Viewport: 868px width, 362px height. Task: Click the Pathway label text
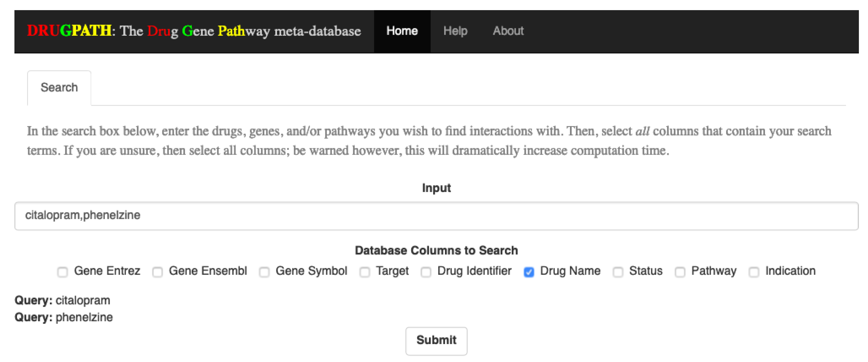714,271
